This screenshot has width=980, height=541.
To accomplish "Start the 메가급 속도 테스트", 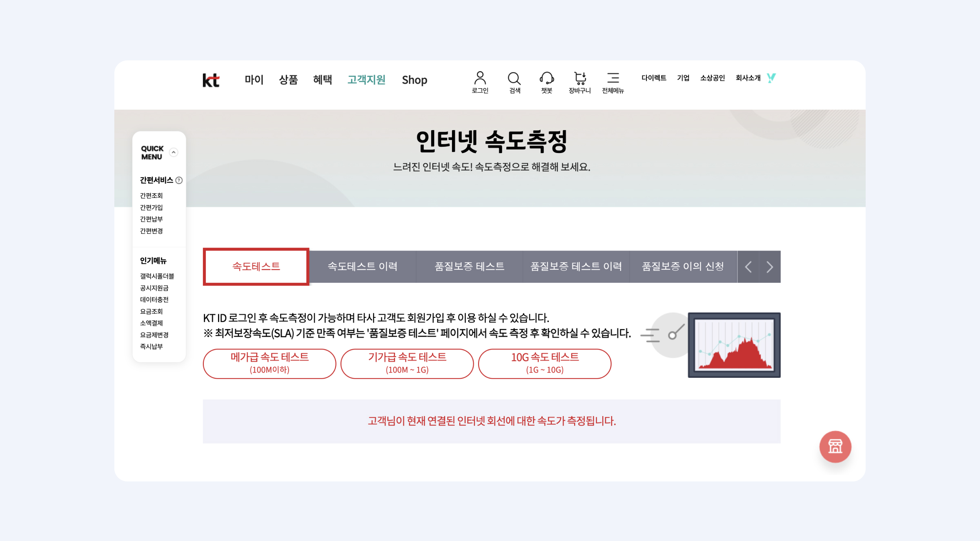I will (x=269, y=363).
